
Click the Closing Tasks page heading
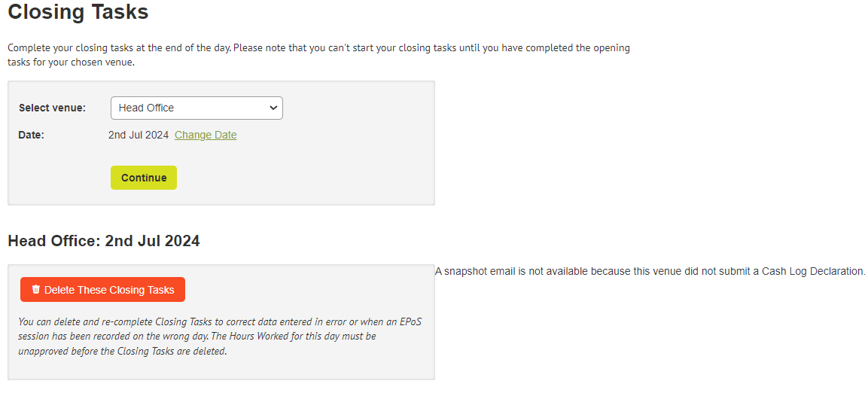(78, 12)
